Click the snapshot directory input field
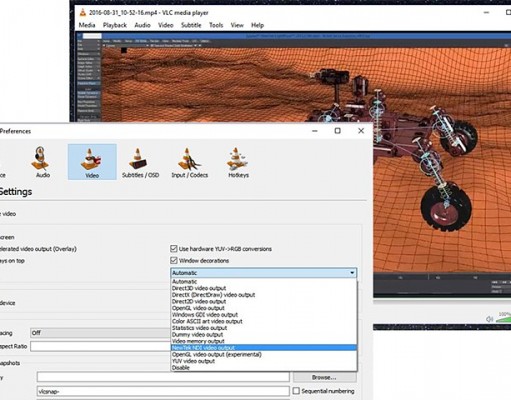Image resolution: width=511 pixels, height=400 pixels. [x=163, y=377]
